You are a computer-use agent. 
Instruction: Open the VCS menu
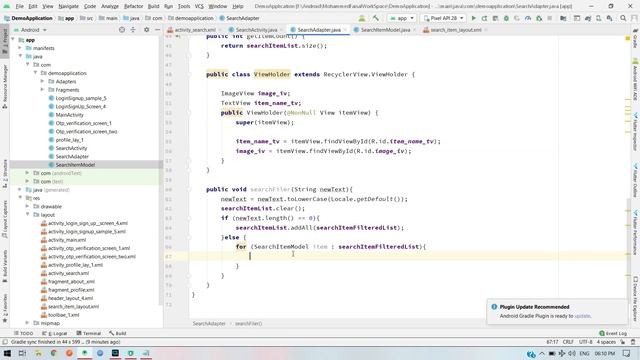click(x=199, y=7)
